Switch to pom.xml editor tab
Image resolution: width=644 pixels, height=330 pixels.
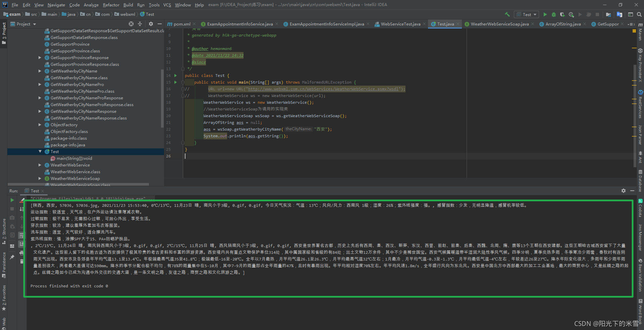click(x=181, y=24)
